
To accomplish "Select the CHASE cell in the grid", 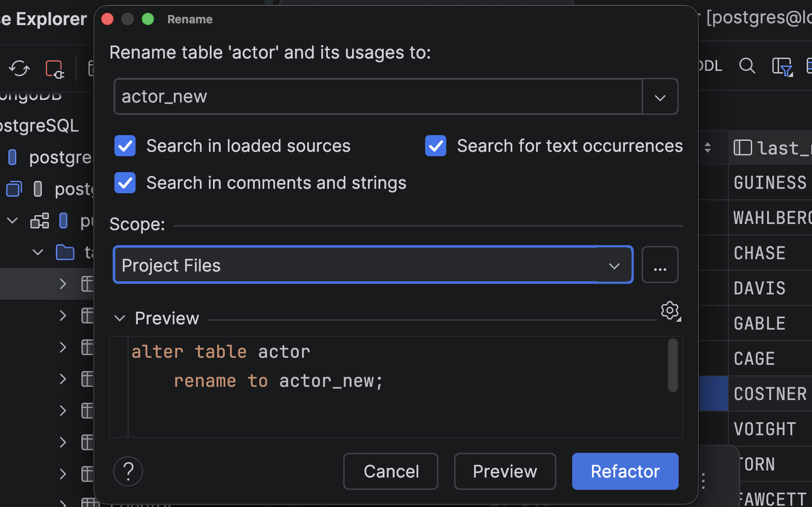I will 770,253.
